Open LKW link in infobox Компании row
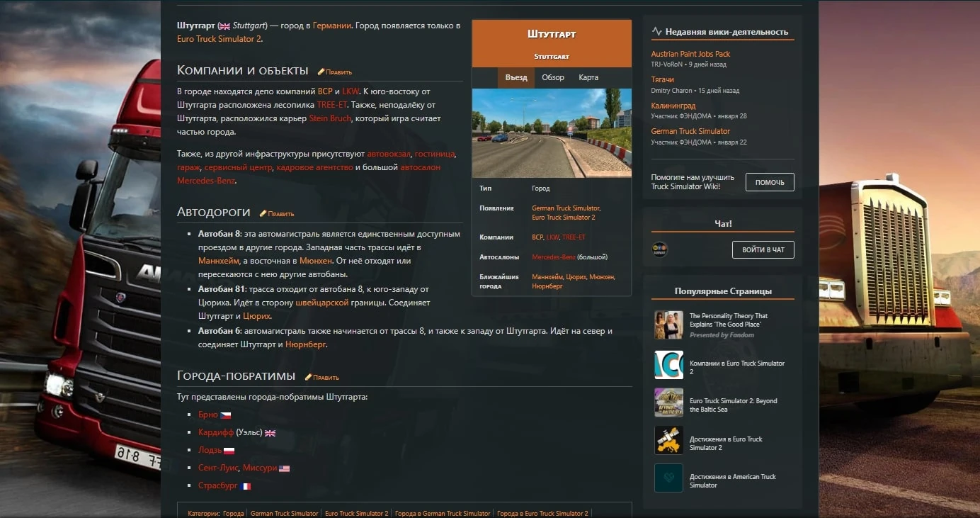This screenshot has height=518, width=980. pyautogui.click(x=553, y=237)
